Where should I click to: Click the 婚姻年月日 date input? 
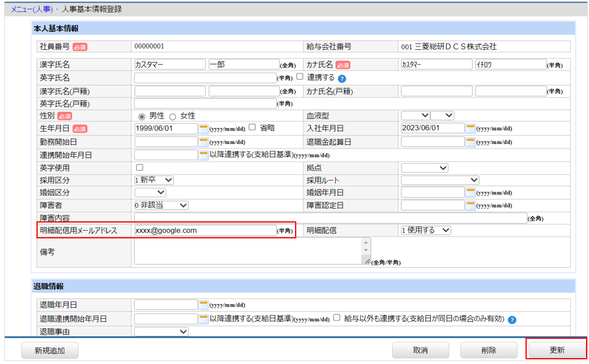coord(433,193)
